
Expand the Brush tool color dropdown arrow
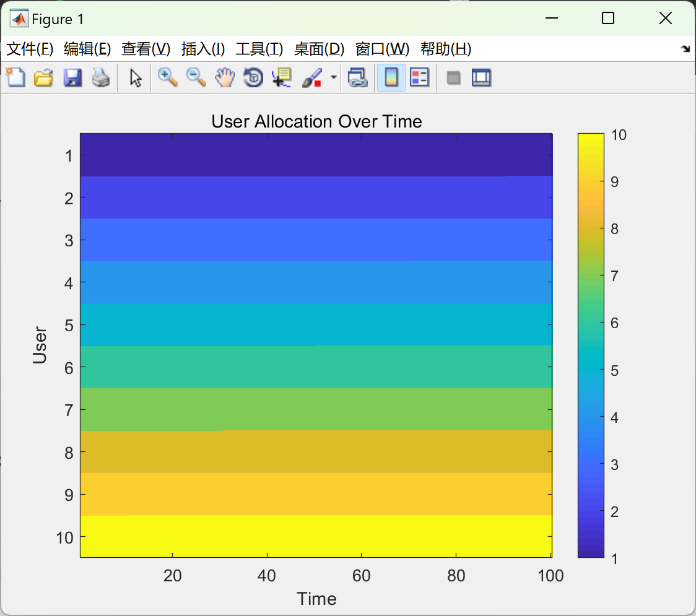point(334,77)
